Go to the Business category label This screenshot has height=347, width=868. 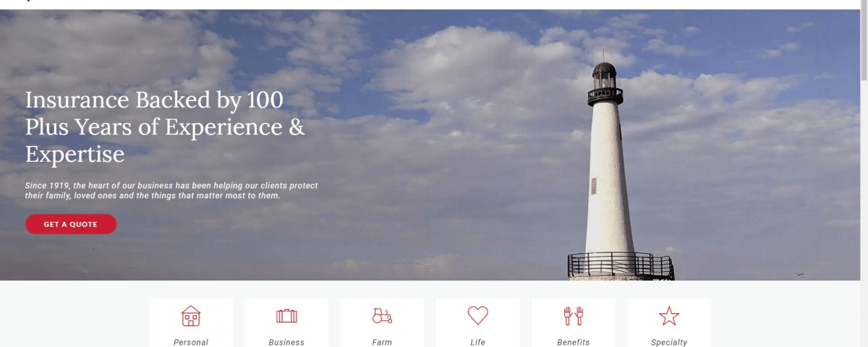(286, 342)
